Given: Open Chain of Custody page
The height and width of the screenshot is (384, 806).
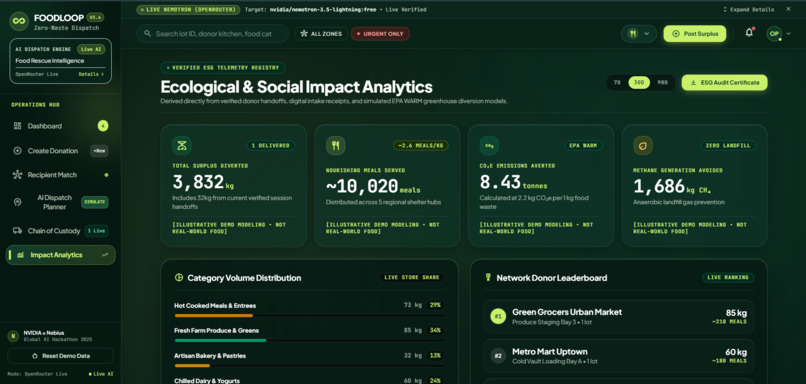Looking at the screenshot, I should tap(61, 231).
